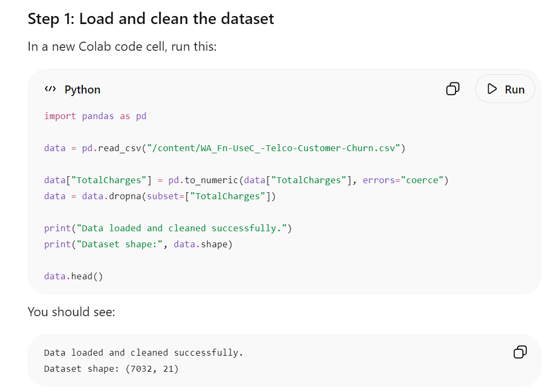The width and height of the screenshot is (555, 392).
Task: Click the print "Dataset shape:" code line
Action: 138,244
